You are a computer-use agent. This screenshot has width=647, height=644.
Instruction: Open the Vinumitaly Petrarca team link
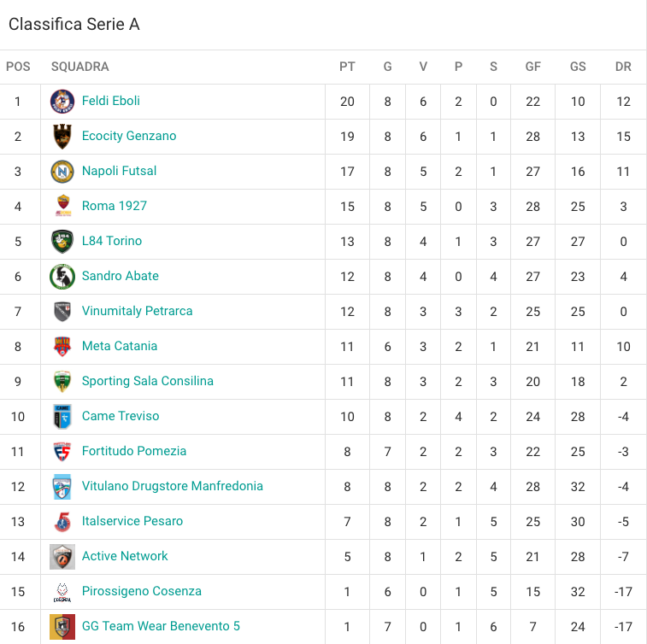(137, 311)
